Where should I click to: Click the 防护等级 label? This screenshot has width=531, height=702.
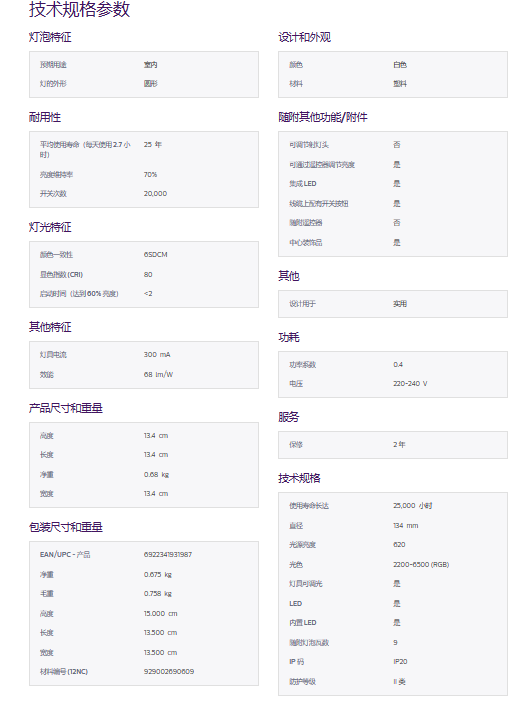pyautogui.click(x=303, y=681)
